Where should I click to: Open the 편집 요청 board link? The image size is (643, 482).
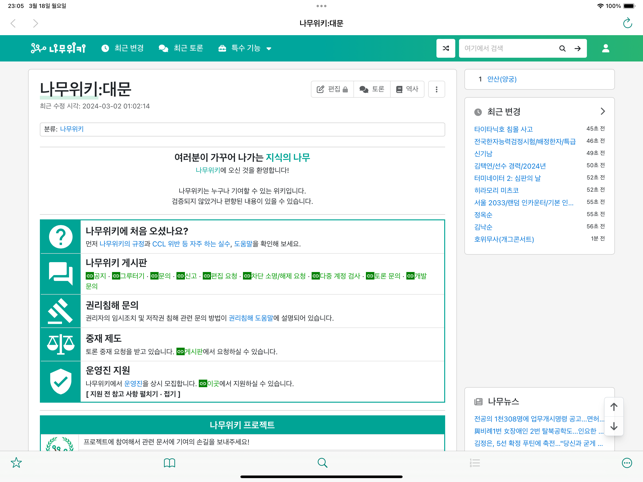click(x=220, y=276)
